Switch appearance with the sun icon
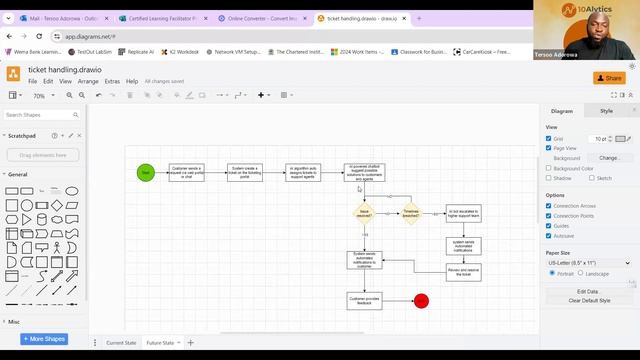 click(x=632, y=66)
